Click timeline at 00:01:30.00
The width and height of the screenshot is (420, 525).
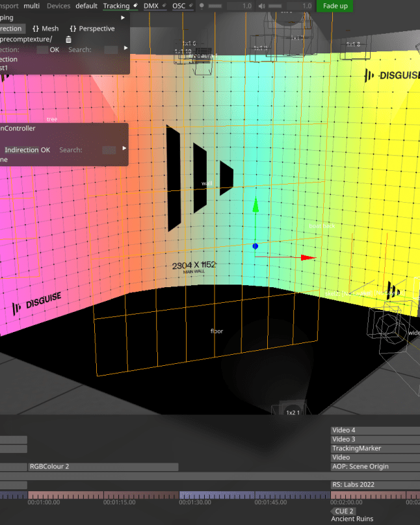pyautogui.click(x=195, y=502)
